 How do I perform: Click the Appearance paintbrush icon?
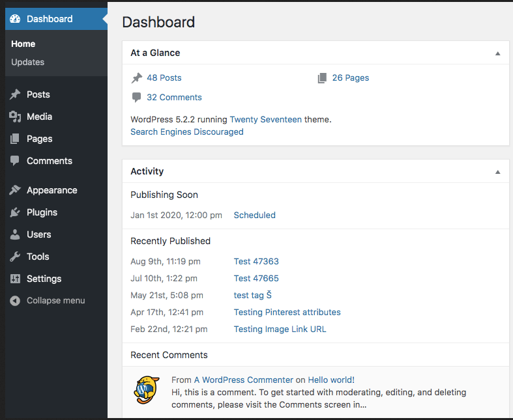[15, 190]
